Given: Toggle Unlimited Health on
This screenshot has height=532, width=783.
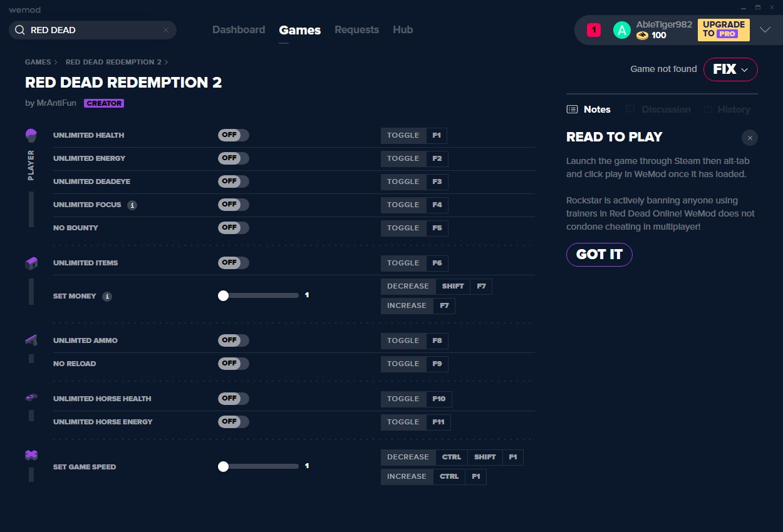Looking at the screenshot, I should click(234, 135).
